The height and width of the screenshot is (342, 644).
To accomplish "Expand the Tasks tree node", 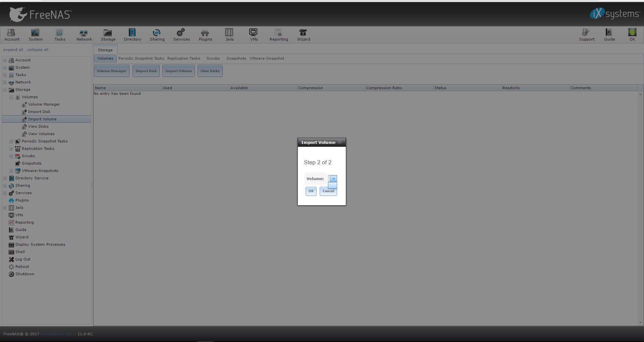I will coord(5,75).
